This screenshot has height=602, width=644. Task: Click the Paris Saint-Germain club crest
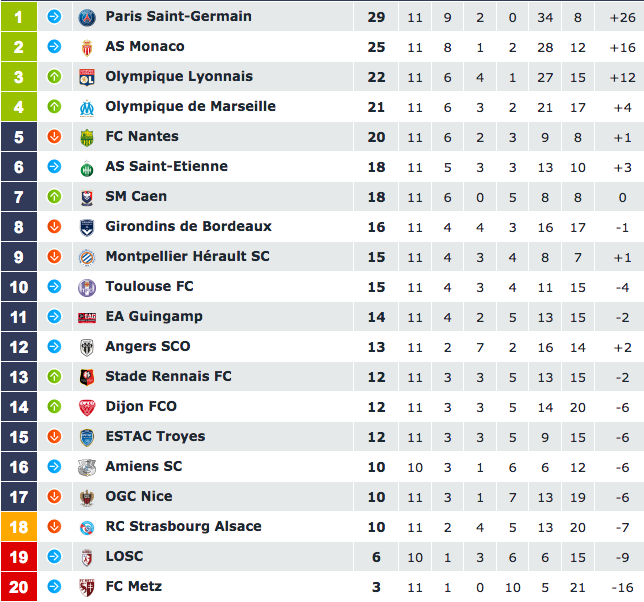coord(87,17)
